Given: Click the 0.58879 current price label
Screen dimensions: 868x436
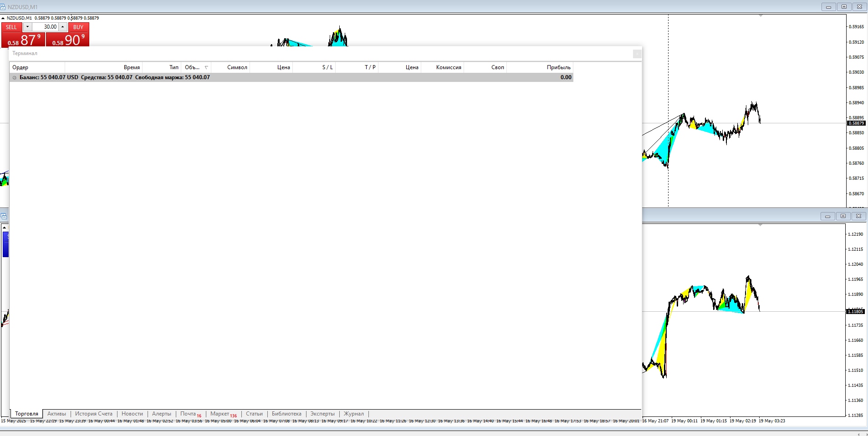Looking at the screenshot, I should point(856,123).
